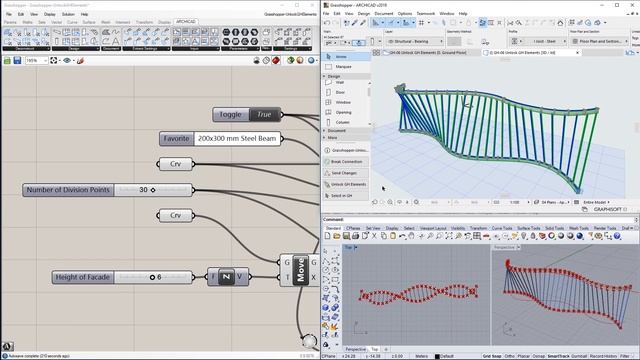Viewport: 640px width, 360px height.
Task: Select the ARCHICAD Arrow tool
Action: (x=347, y=56)
